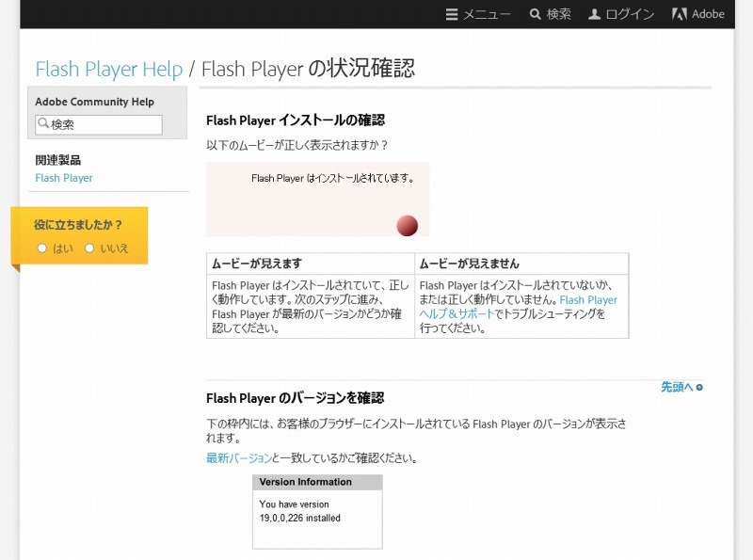753x560 pixels.
Task: Click the ムービーが見えます column header
Action: point(311,264)
